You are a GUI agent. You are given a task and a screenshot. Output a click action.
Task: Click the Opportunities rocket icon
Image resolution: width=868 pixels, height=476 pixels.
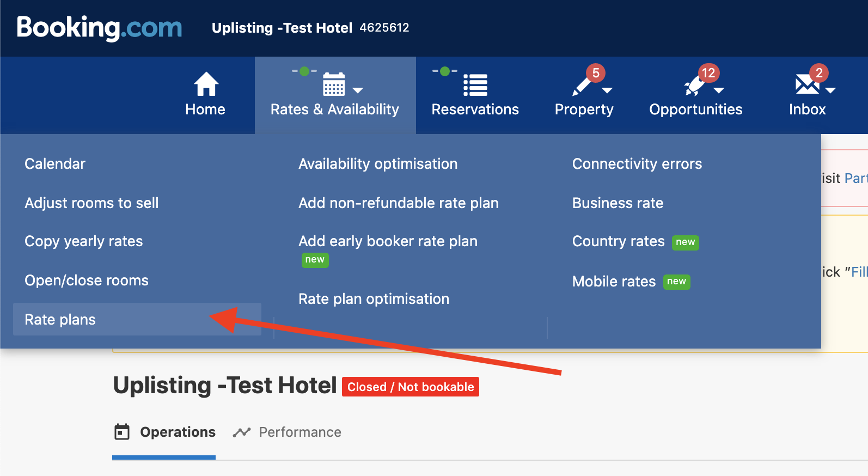[x=694, y=86]
